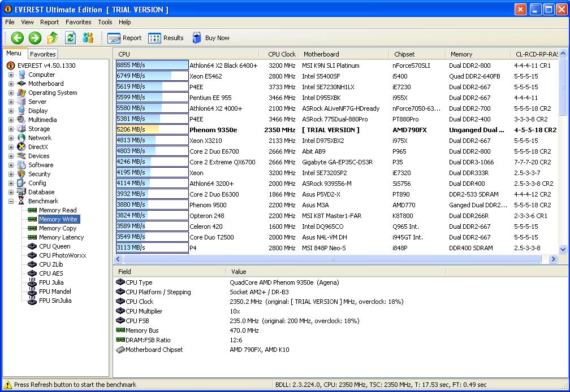Open the Report menu

49,22
